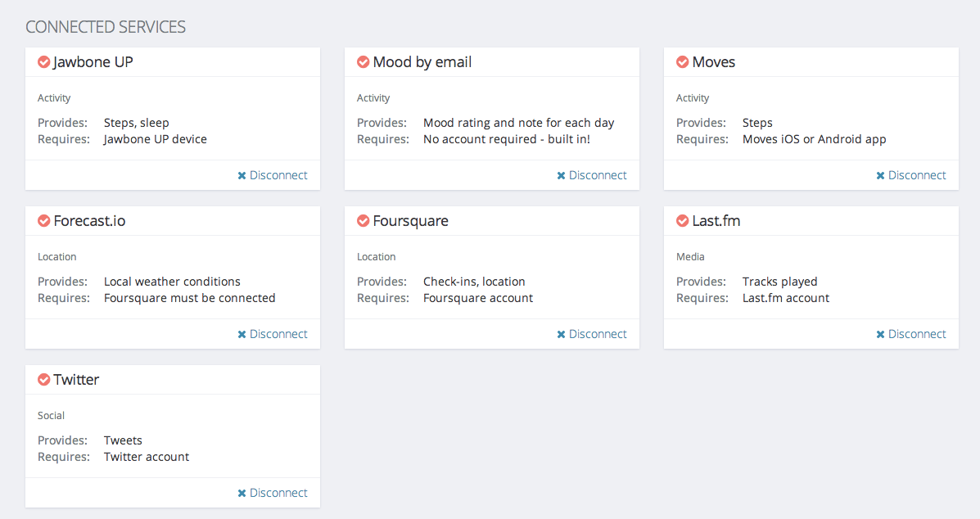This screenshot has width=980, height=519.
Task: Click the red check icon beside Foursquare
Action: (364, 220)
